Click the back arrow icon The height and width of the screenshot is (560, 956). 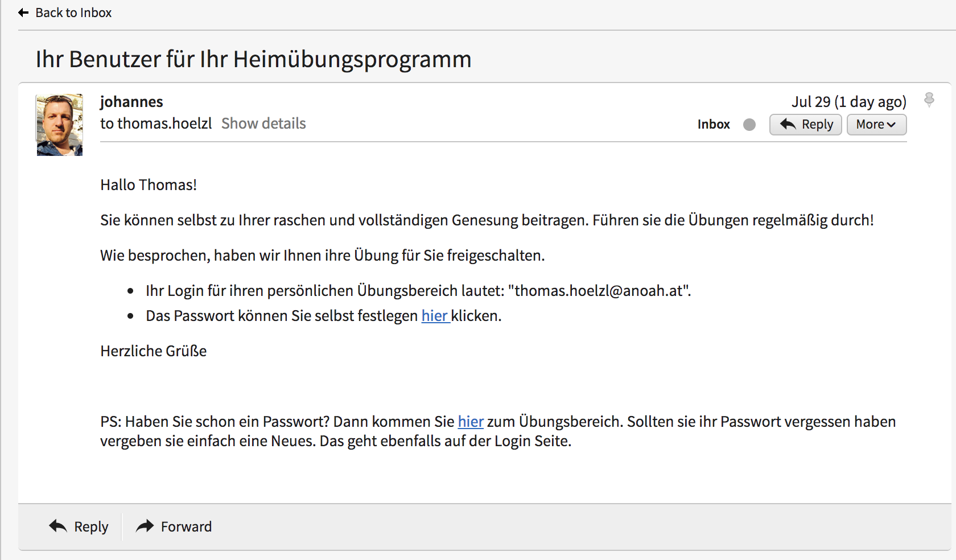(x=23, y=13)
